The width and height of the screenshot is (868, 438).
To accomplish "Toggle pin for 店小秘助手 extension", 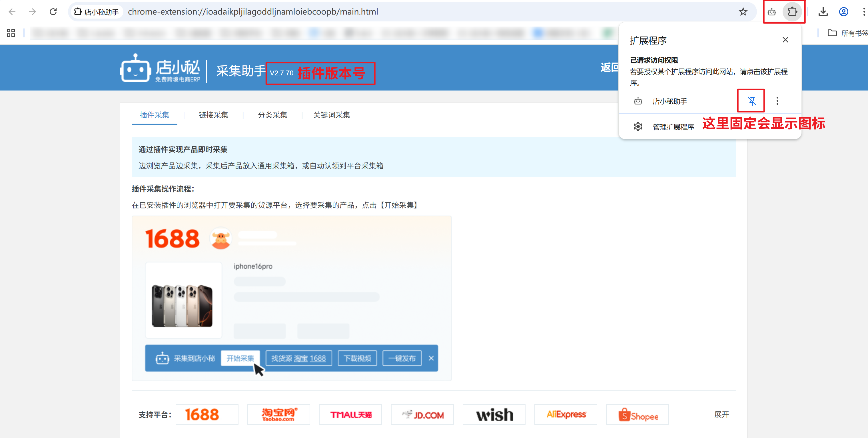I will pyautogui.click(x=751, y=101).
